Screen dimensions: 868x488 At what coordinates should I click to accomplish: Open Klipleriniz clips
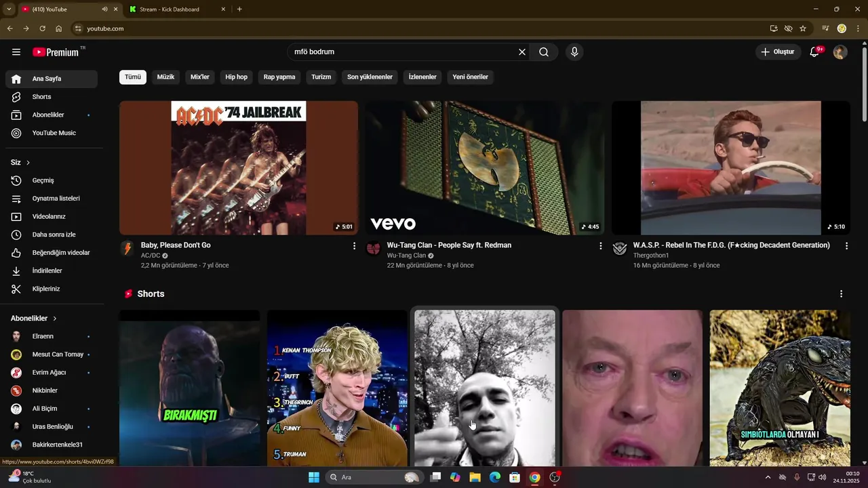point(52,289)
